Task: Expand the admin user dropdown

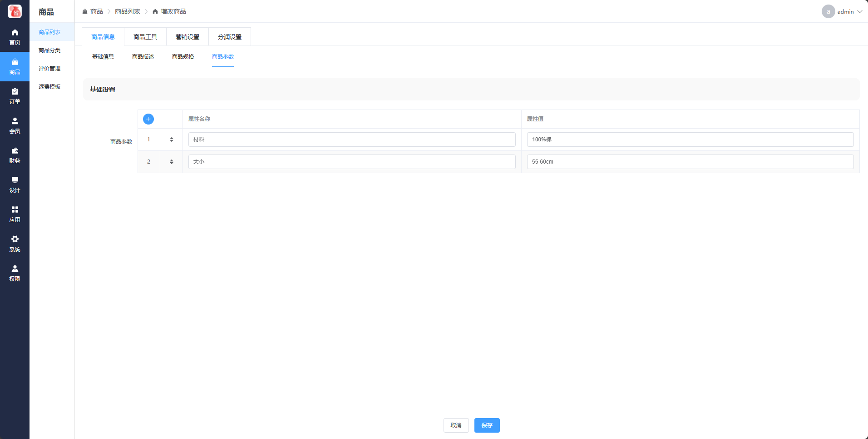Action: point(843,11)
